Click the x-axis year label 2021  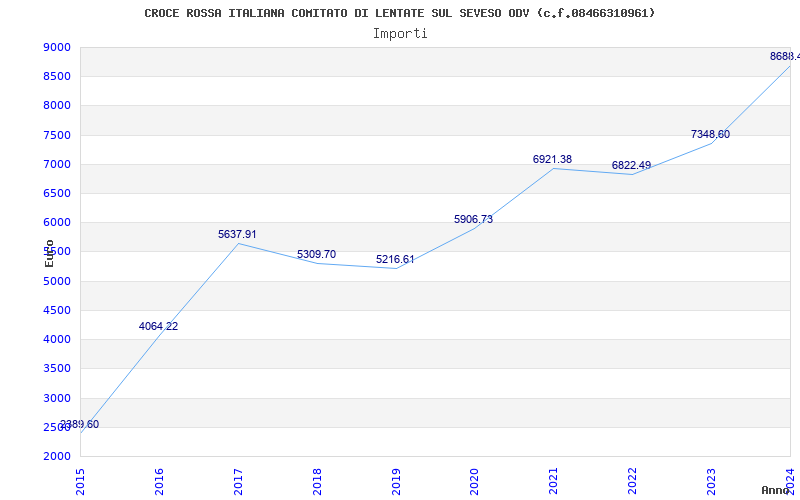click(x=554, y=482)
